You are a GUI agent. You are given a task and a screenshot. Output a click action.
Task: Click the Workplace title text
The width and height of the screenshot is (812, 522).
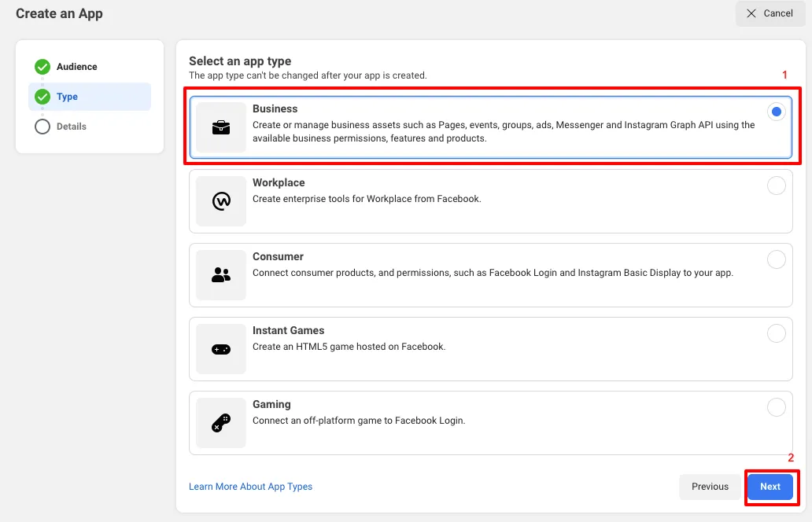pyautogui.click(x=279, y=182)
